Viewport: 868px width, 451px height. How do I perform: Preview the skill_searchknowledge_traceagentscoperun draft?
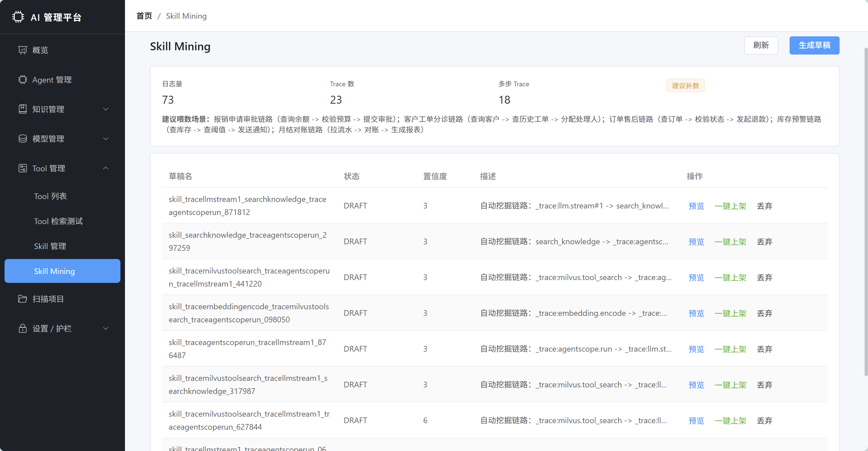(696, 242)
